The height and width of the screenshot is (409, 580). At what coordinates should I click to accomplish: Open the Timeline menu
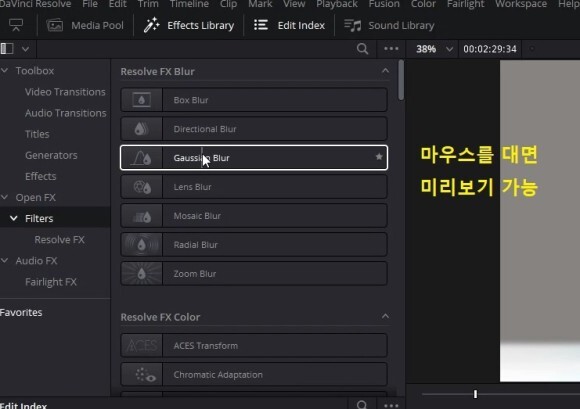point(189,4)
